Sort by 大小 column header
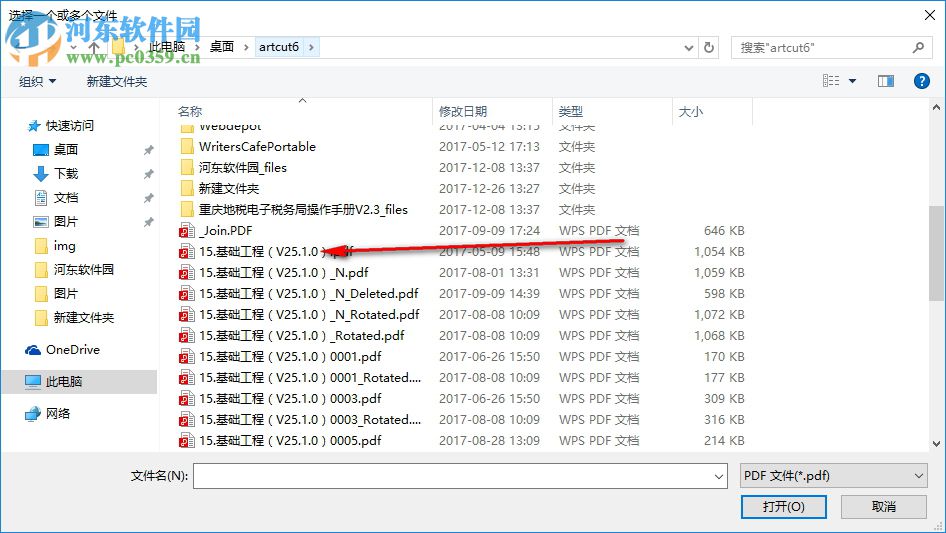This screenshot has width=946, height=533. [x=691, y=112]
